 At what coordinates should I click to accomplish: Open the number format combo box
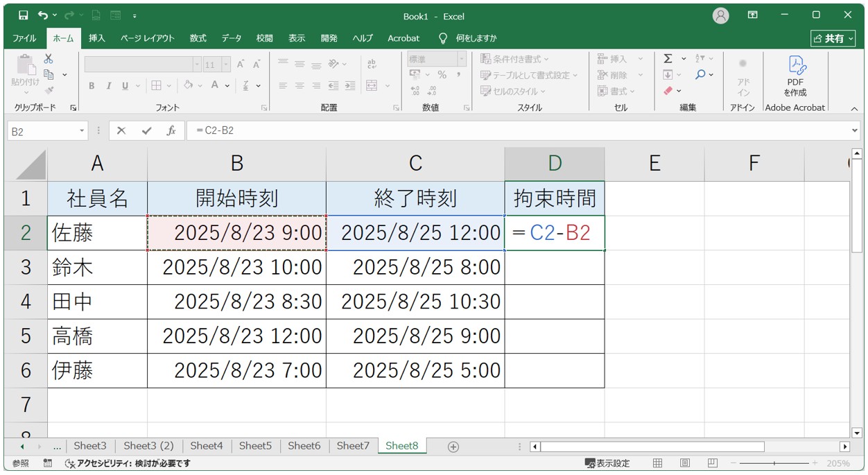[x=437, y=60]
